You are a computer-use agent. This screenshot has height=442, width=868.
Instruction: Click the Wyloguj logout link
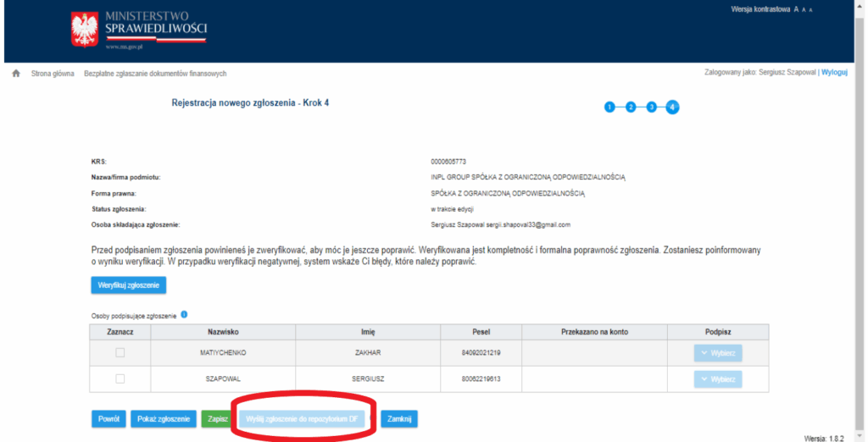[834, 73]
